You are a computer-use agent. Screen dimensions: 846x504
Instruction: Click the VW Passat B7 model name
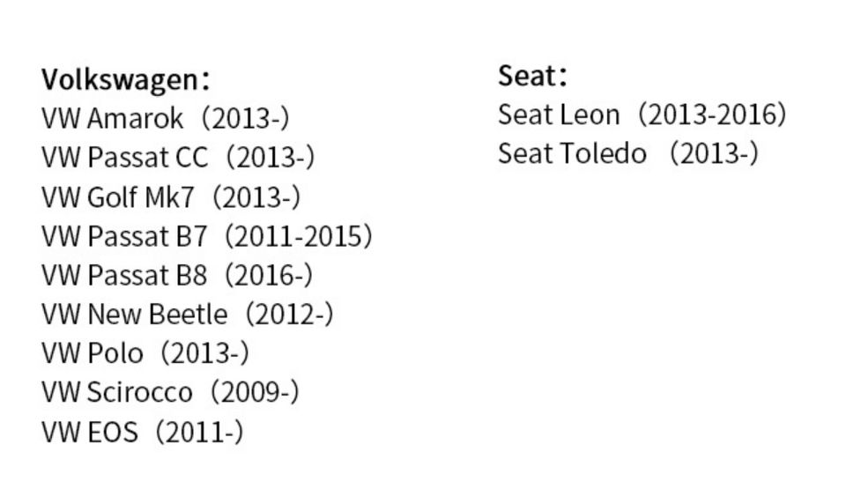click(124, 235)
